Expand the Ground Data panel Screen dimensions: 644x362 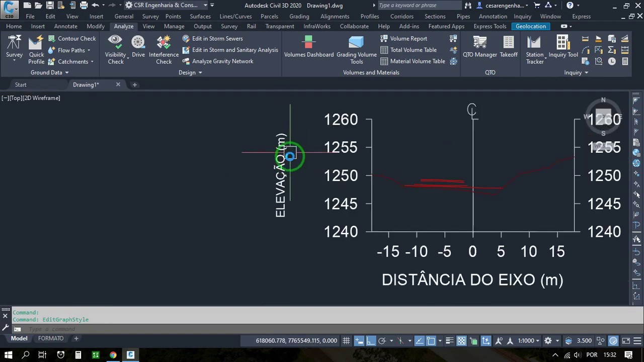[x=49, y=72]
